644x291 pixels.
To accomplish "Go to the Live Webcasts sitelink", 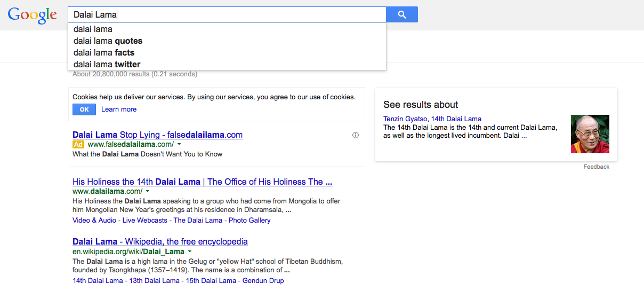I will 144,221.
